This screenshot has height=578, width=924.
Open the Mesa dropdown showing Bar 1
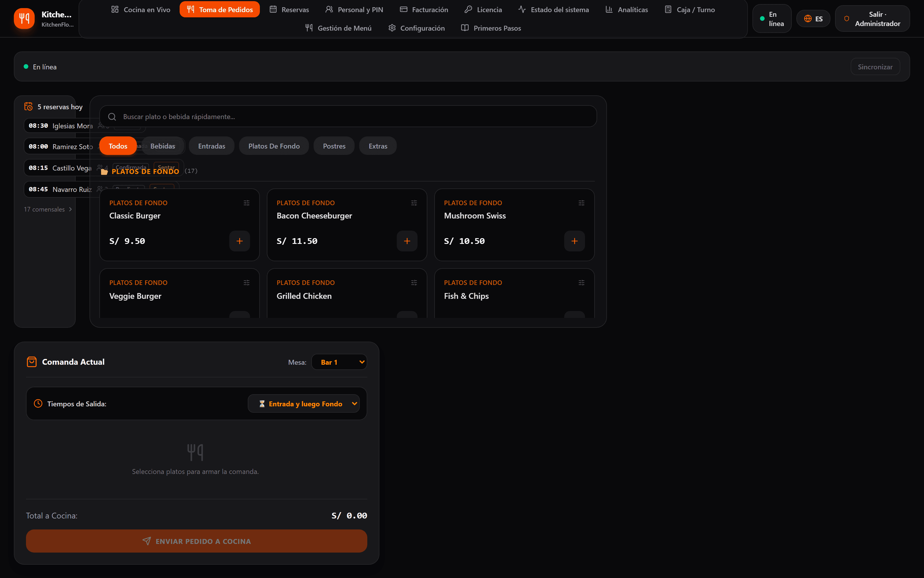[339, 362]
